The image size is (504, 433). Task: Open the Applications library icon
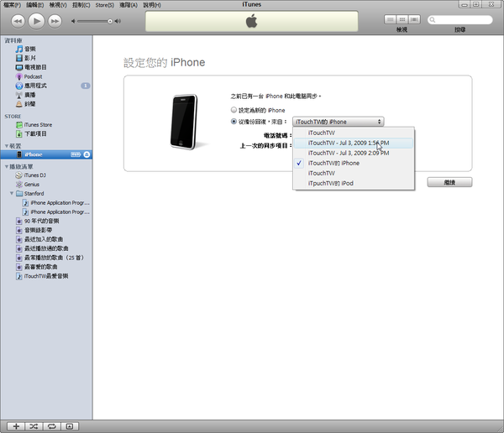pos(19,86)
